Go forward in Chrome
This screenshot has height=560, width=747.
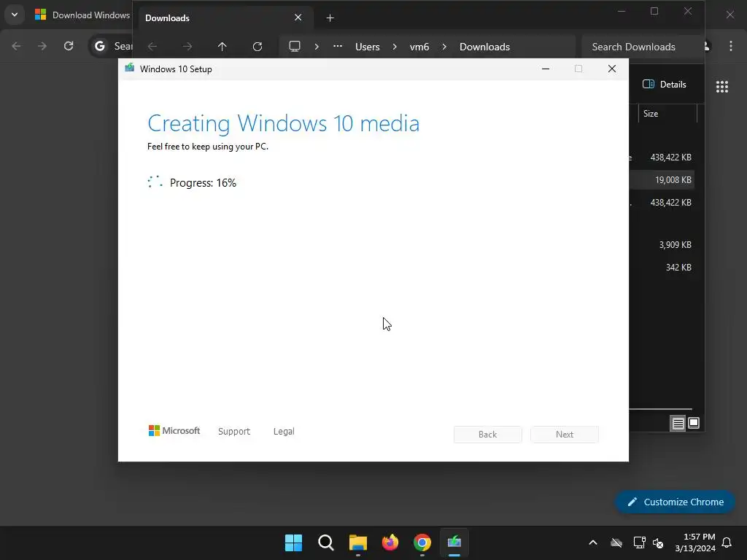[42, 46]
